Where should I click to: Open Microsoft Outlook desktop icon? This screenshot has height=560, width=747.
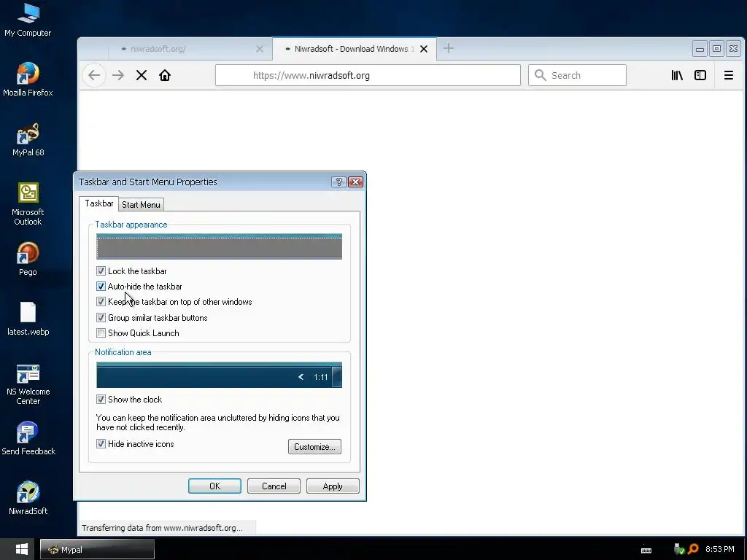coord(28,203)
